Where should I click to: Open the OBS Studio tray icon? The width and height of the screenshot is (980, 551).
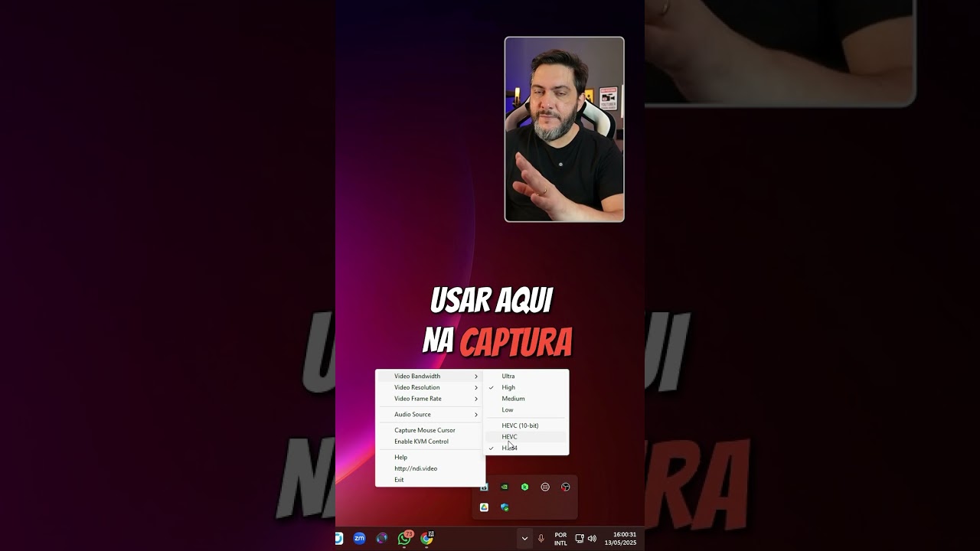566,487
